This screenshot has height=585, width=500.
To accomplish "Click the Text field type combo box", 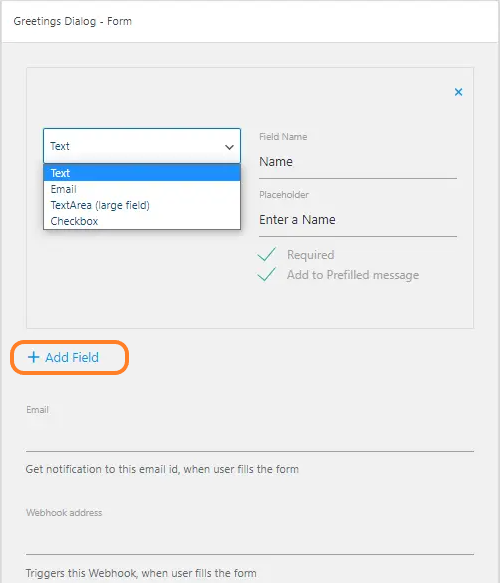I will coord(142,146).
